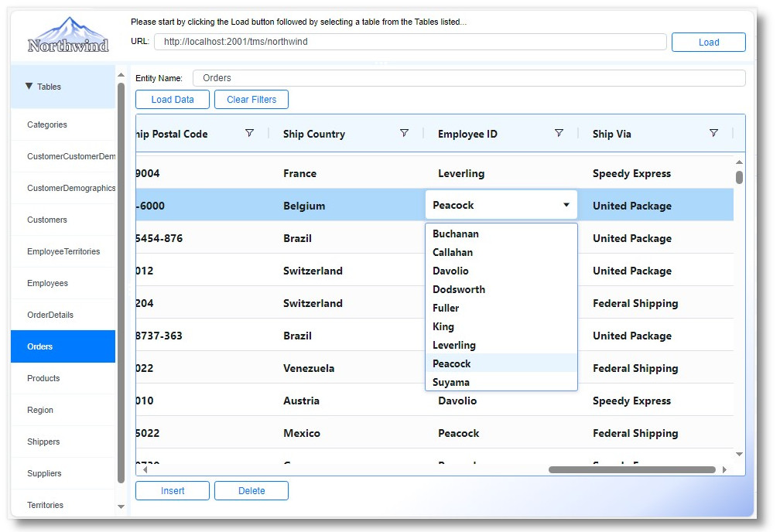Image resolution: width=780 pixels, height=532 pixels.
Task: Click the horizontal scrollbar's left arrow
Action: (145, 469)
